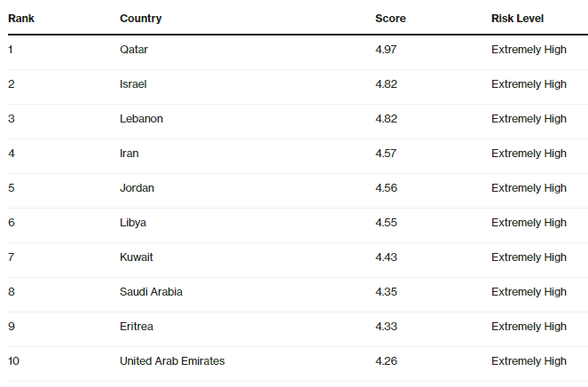The image size is (588, 387).
Task: Select the 4.26 score cell
Action: [x=387, y=361]
